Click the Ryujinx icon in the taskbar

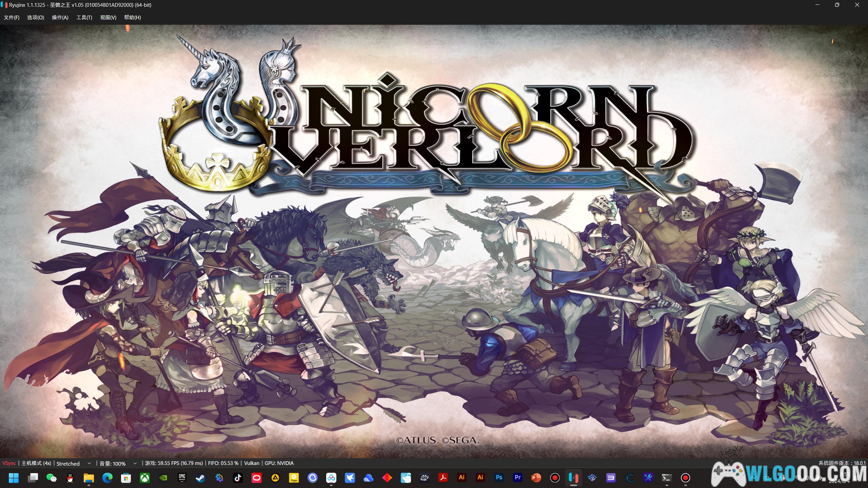coord(573,478)
